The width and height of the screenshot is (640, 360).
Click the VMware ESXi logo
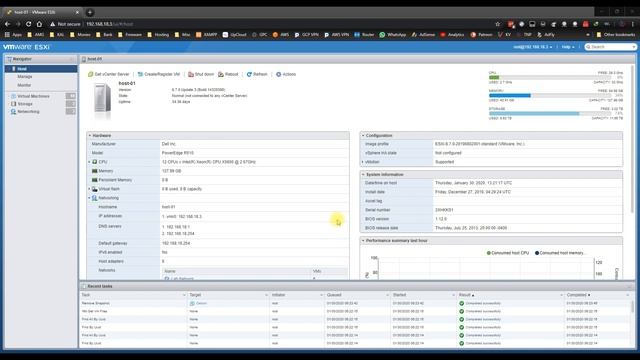27,47
